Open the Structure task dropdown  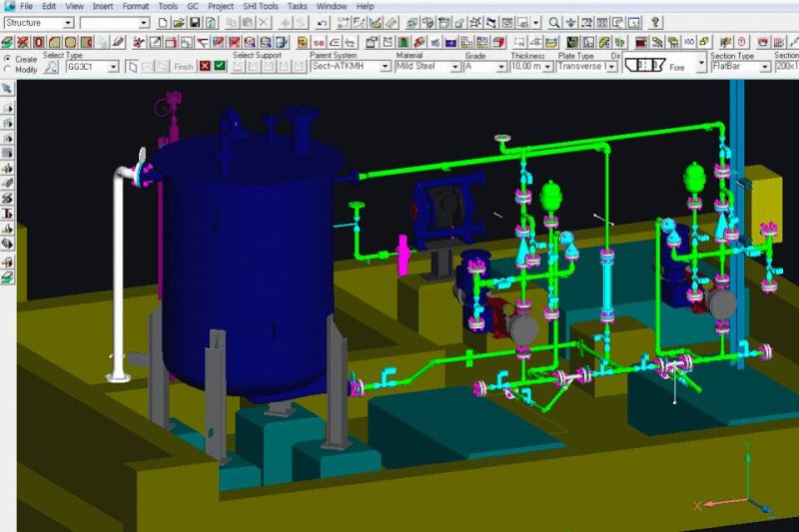pos(68,22)
